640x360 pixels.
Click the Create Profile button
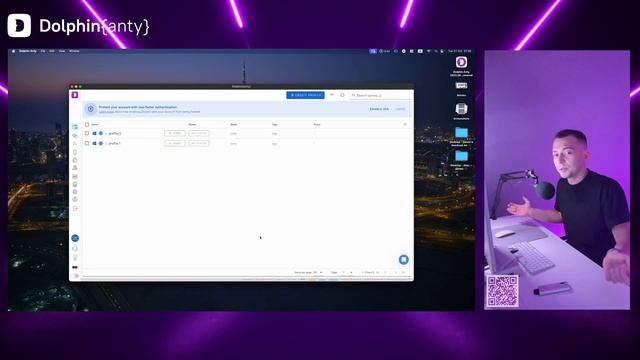(x=305, y=95)
